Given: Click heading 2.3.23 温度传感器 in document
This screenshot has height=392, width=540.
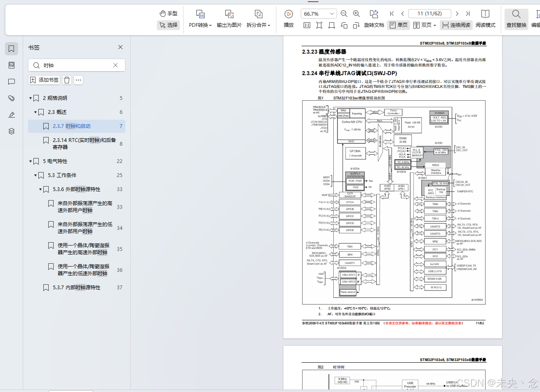Looking at the screenshot, I should pyautogui.click(x=324, y=52).
